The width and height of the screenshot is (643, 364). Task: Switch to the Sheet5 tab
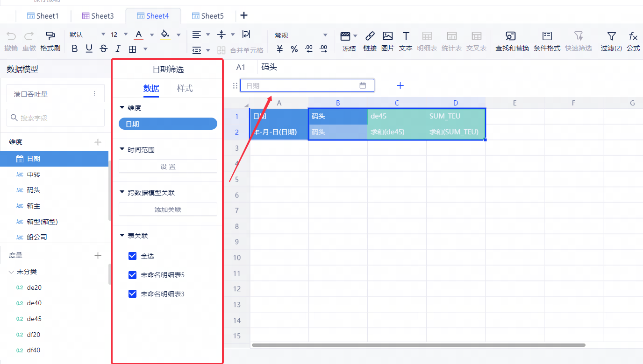pyautogui.click(x=208, y=16)
